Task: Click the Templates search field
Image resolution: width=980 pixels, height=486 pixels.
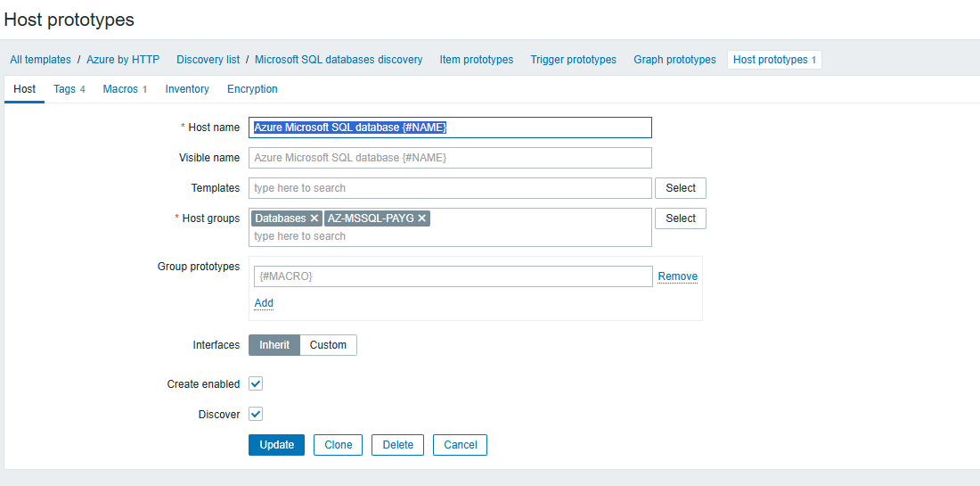Action: (450, 188)
